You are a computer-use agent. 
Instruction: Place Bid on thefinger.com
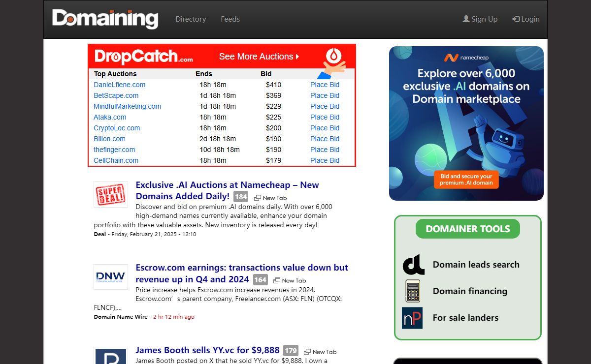[325, 150]
